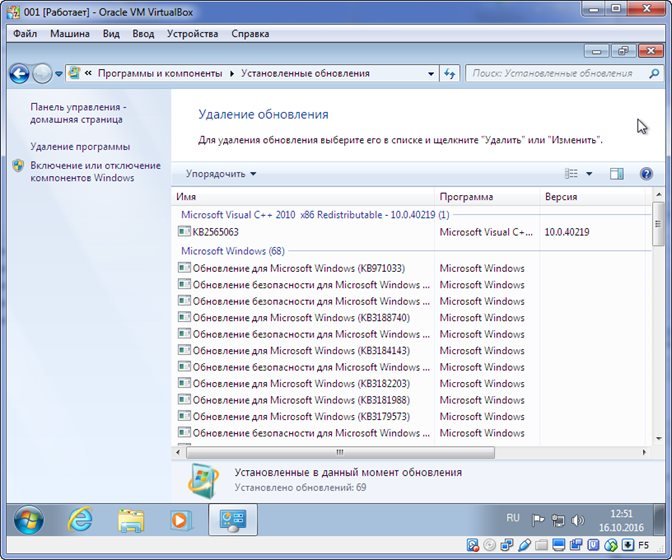Open the view options dropdown arrow

coord(589,174)
